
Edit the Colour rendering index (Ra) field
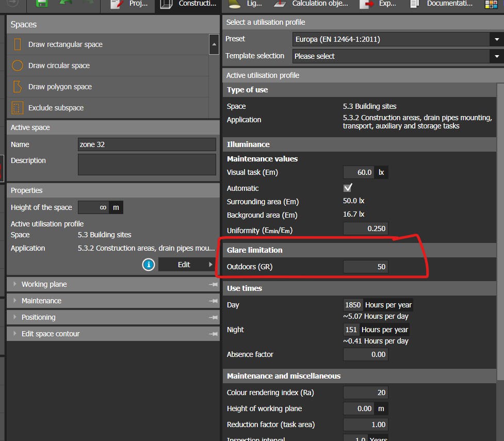click(x=365, y=393)
